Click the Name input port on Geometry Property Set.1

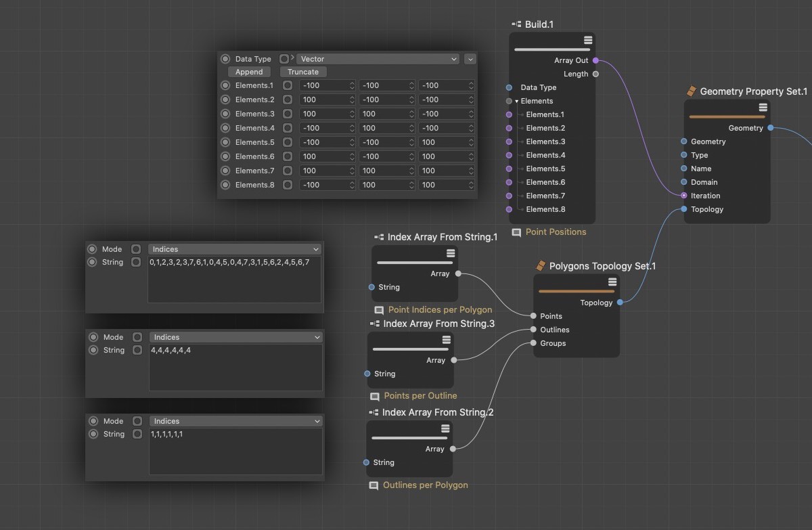pos(684,169)
